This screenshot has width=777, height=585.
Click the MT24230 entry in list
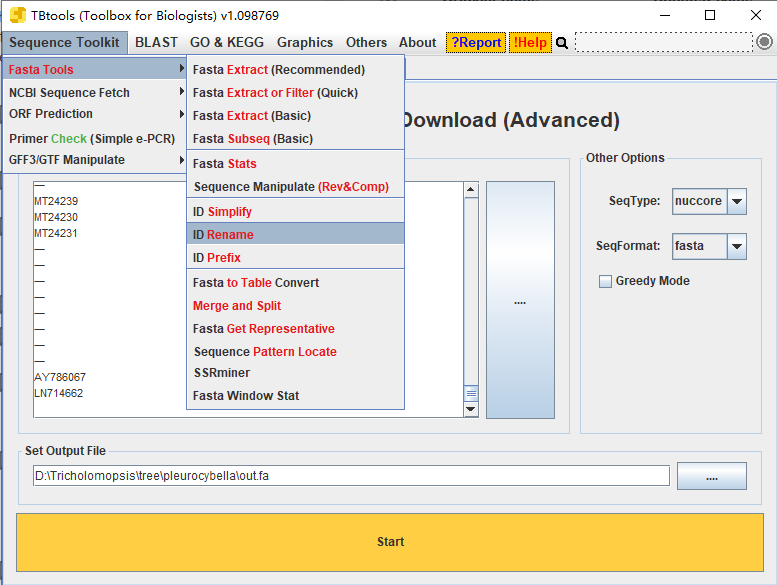point(56,217)
